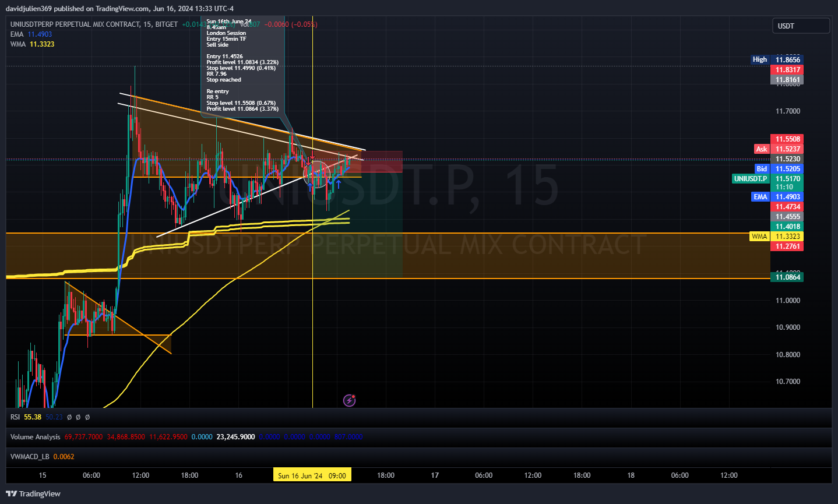Click the 11.0000 price scale value
Image resolution: width=838 pixels, height=504 pixels.
pyautogui.click(x=788, y=300)
